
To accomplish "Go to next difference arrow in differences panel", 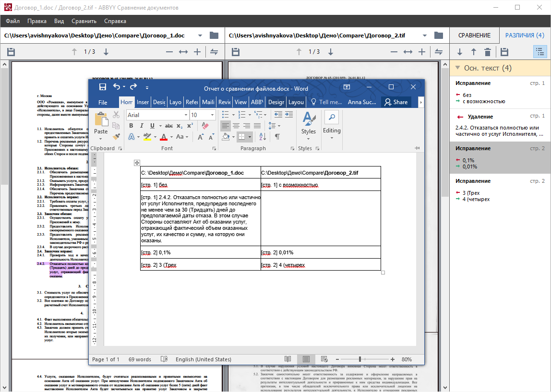I will coord(460,52).
